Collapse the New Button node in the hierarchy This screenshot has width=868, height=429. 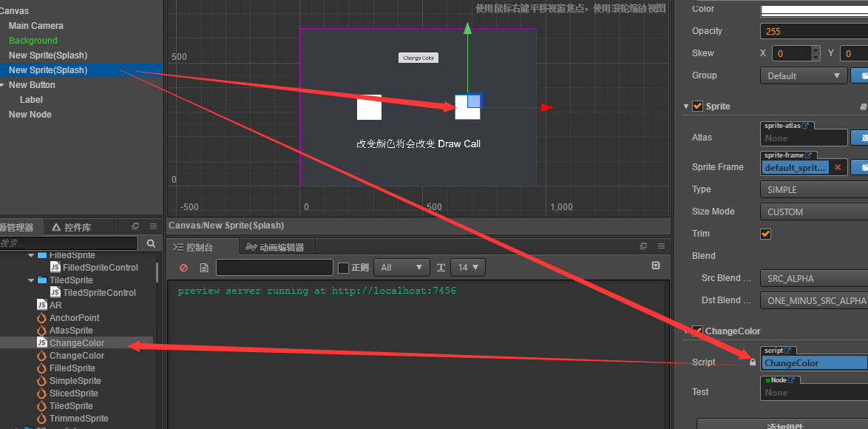[2, 85]
